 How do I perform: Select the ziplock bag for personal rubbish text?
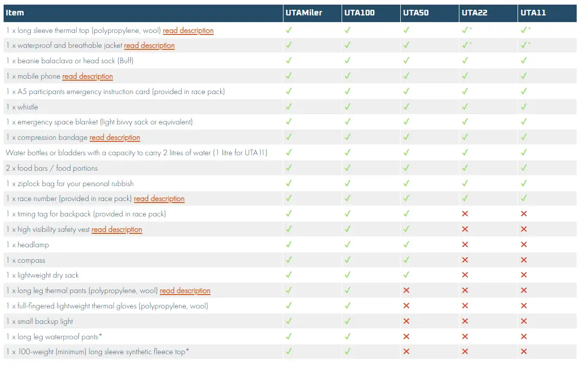tap(70, 184)
